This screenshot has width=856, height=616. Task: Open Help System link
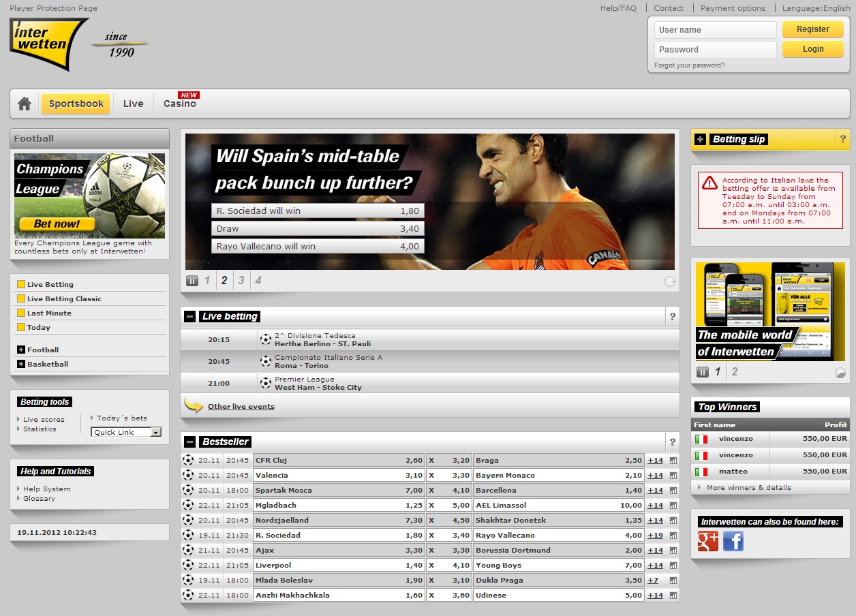click(x=46, y=489)
